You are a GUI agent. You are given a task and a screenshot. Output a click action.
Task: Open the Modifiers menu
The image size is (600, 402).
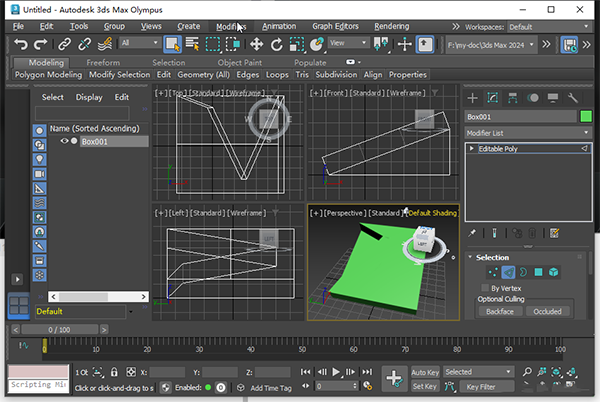pyautogui.click(x=229, y=27)
